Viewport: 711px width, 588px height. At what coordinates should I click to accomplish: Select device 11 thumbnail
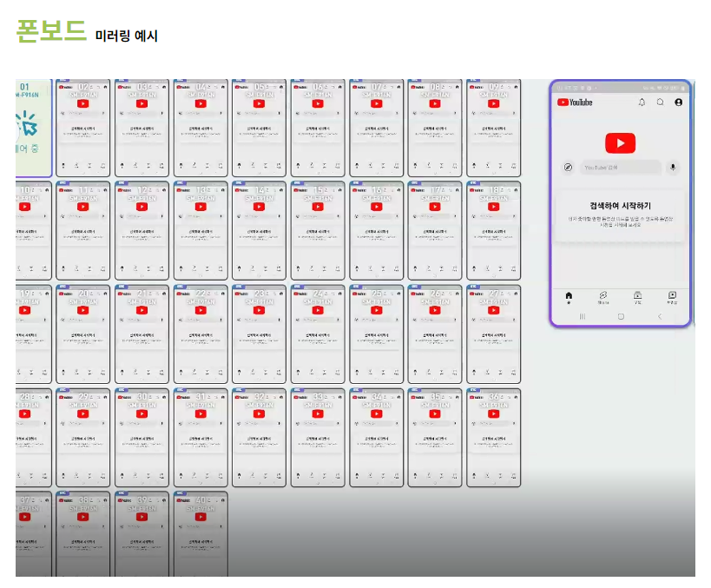(x=83, y=230)
